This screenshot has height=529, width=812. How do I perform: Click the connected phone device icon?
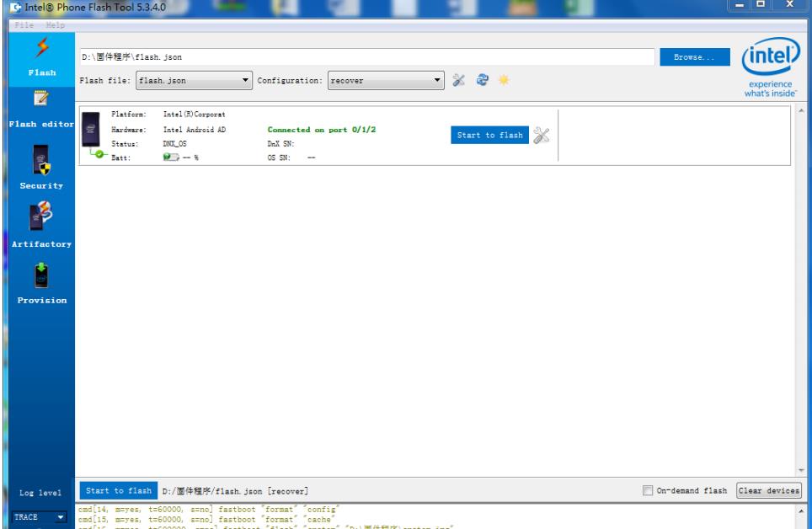tap(91, 130)
